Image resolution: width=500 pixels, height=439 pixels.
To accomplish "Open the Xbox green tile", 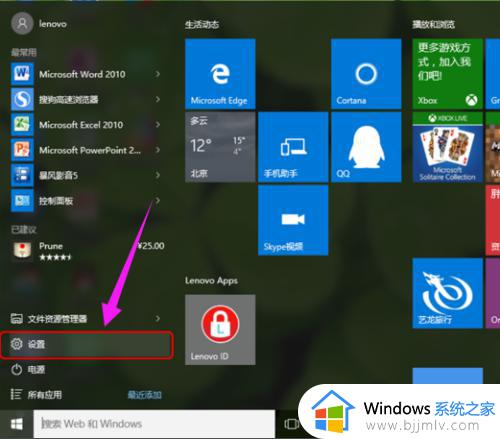I will [x=447, y=74].
